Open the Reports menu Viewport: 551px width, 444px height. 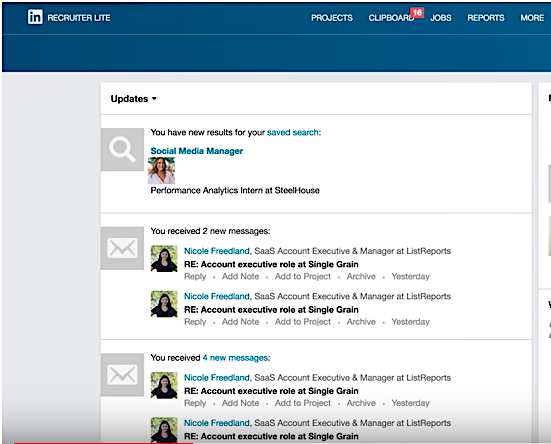pyautogui.click(x=486, y=18)
